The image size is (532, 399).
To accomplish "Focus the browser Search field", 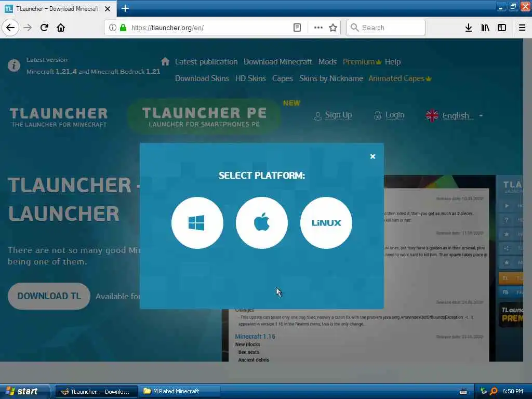I will coord(385,28).
